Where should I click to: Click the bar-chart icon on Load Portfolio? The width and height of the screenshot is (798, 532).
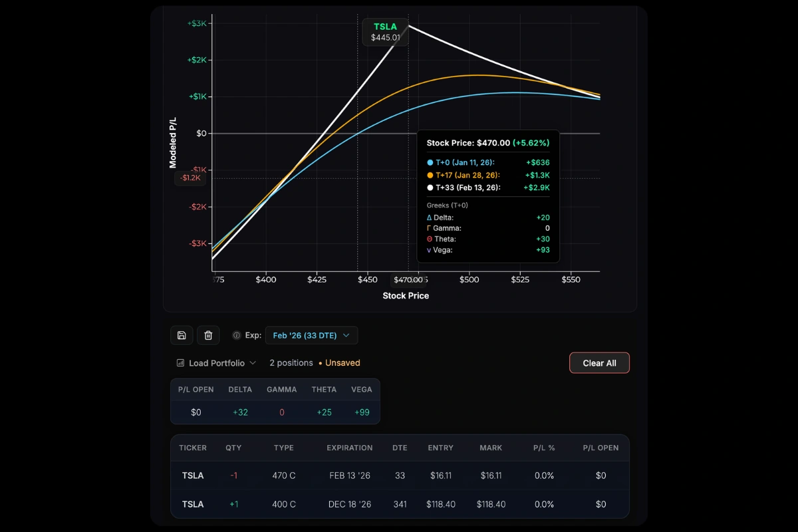coord(181,362)
